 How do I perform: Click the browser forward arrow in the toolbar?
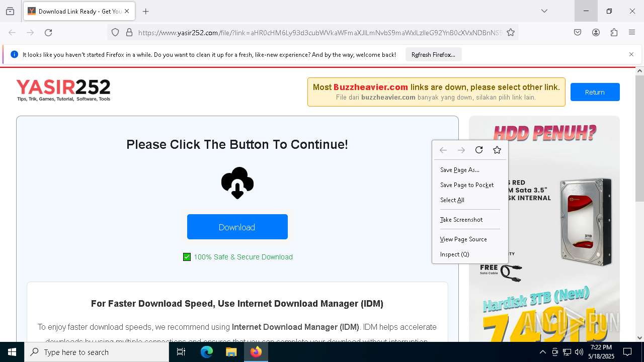30,32
